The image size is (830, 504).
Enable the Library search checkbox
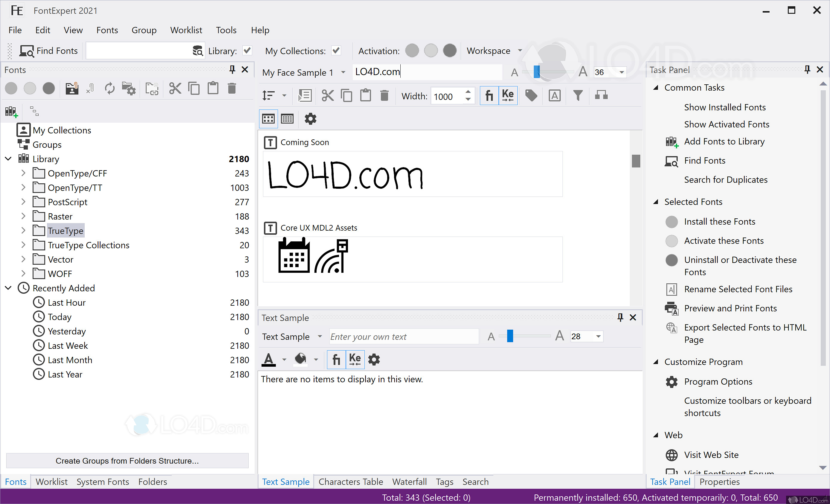(247, 51)
